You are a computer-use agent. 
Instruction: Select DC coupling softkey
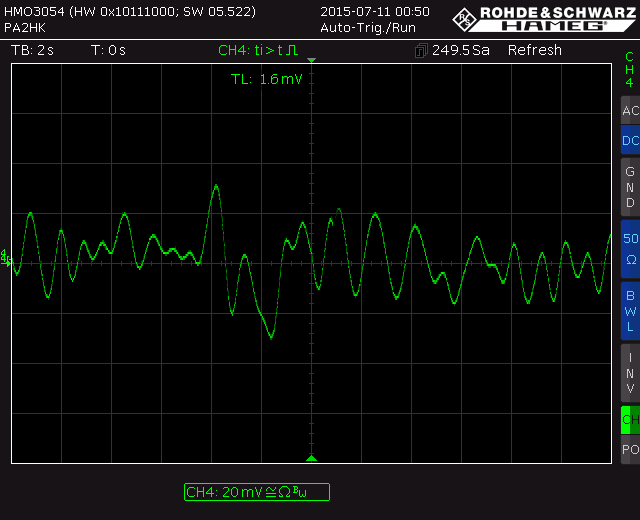coord(630,141)
